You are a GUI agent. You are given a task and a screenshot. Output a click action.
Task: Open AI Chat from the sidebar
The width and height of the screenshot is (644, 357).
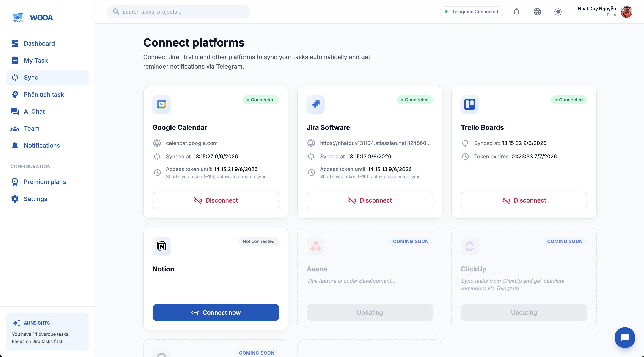pos(48,111)
